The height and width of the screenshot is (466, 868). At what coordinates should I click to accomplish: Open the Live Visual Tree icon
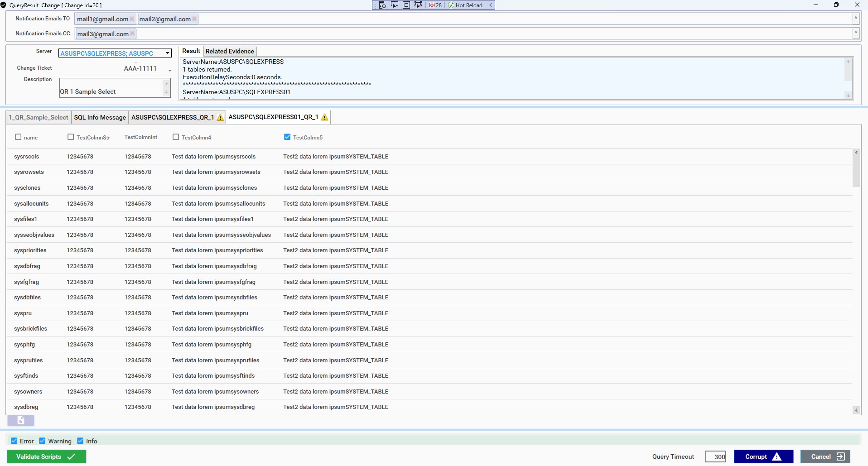click(x=383, y=5)
